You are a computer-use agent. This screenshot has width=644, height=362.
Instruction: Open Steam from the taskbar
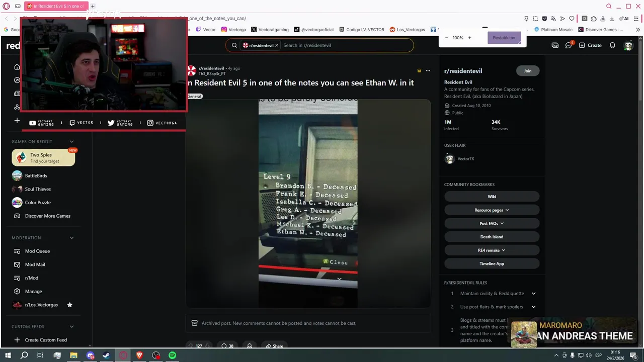pos(106,355)
